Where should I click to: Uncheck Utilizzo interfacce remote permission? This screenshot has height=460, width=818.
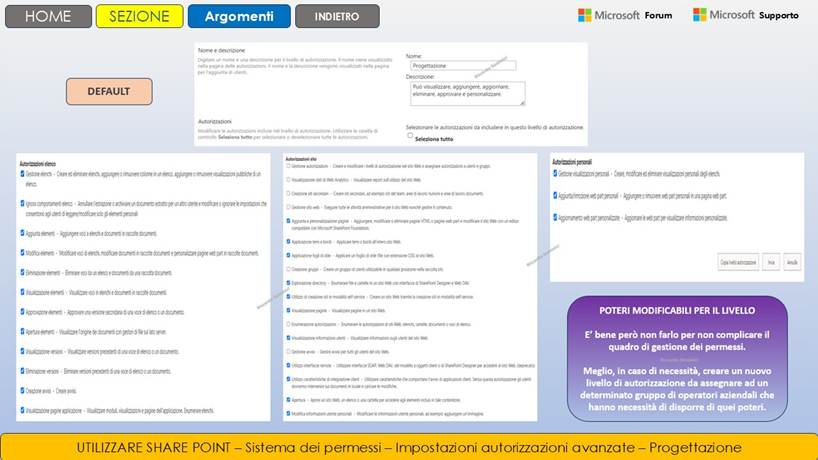click(x=288, y=365)
